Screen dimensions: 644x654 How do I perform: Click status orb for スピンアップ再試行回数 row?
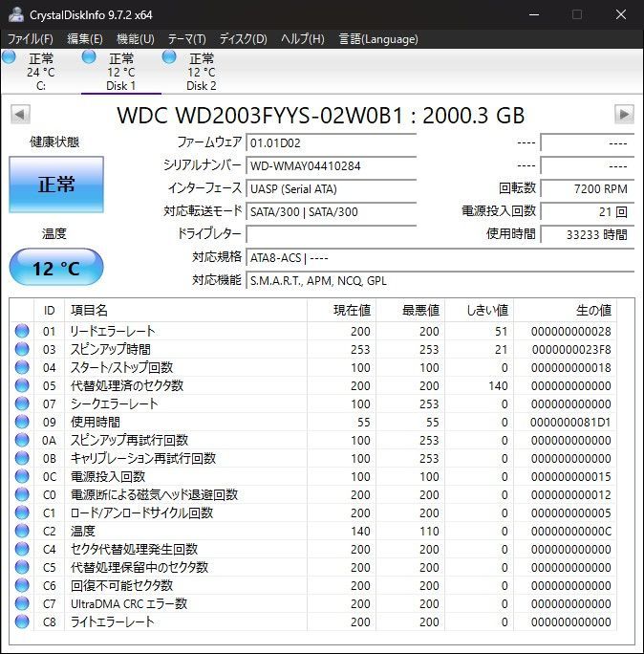point(22,440)
